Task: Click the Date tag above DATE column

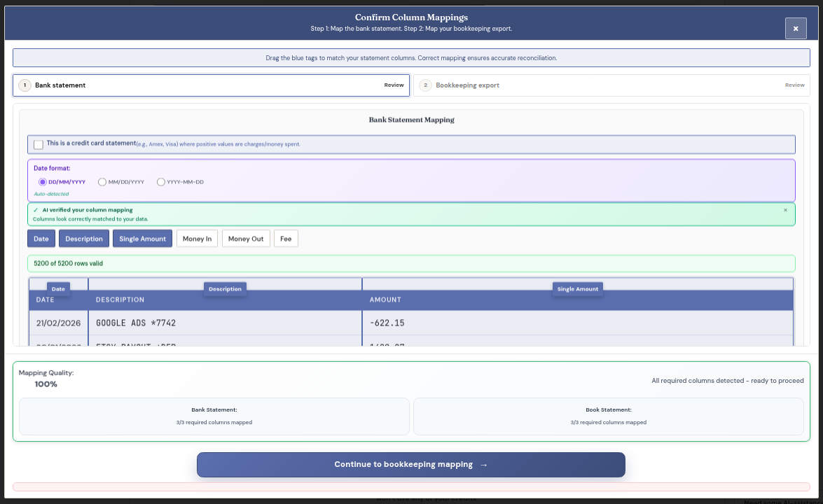Action: 58,289
